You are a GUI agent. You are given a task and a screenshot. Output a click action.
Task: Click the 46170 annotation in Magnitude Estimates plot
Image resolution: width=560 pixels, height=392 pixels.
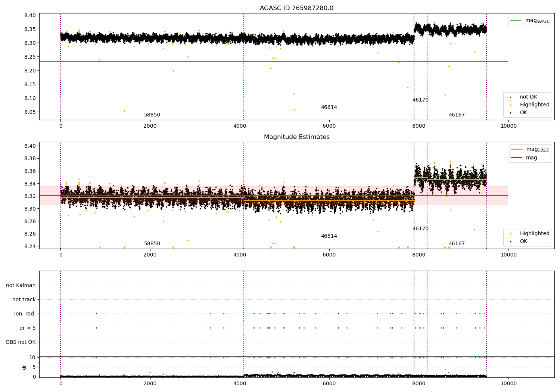(420, 229)
